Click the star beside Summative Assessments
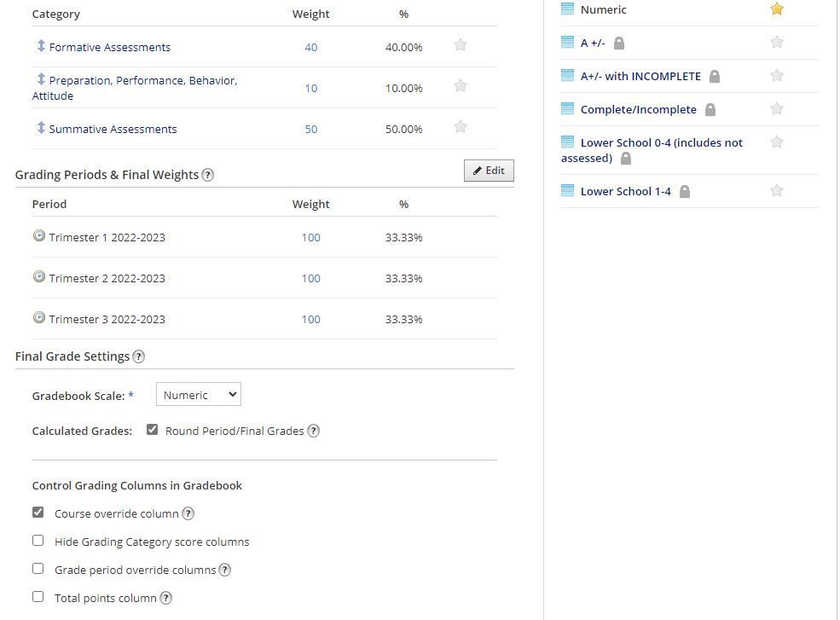 coord(461,127)
